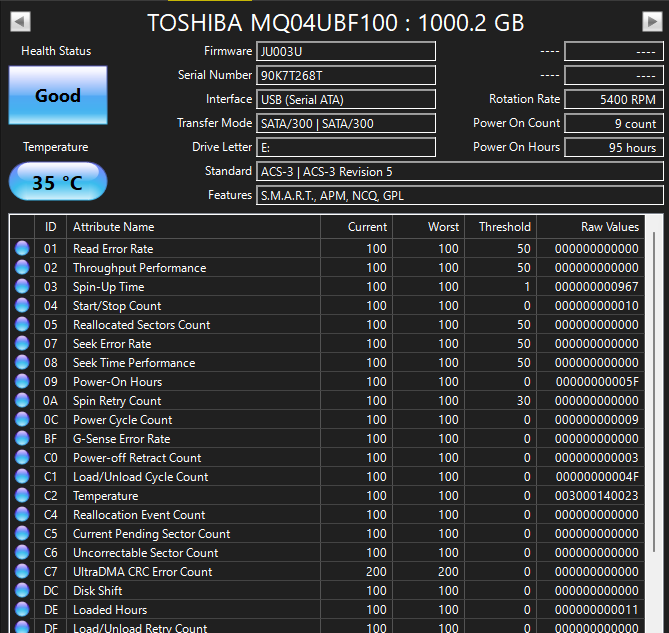This screenshot has height=633, width=669.
Task: Select the Power-On Hours attribute name
Action: [x=118, y=382]
